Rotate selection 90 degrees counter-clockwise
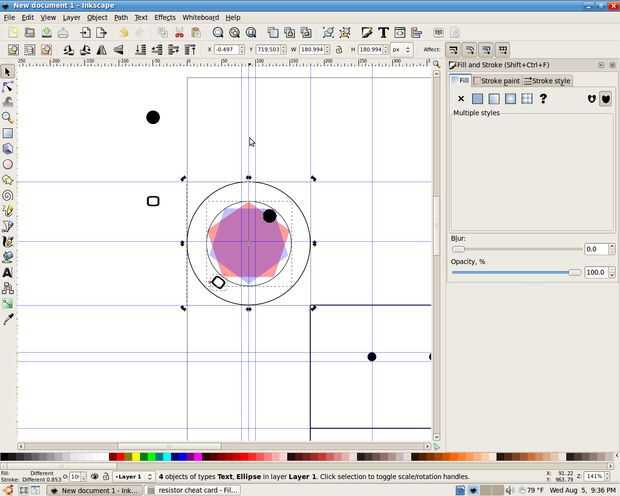620x496 pixels. (68, 50)
